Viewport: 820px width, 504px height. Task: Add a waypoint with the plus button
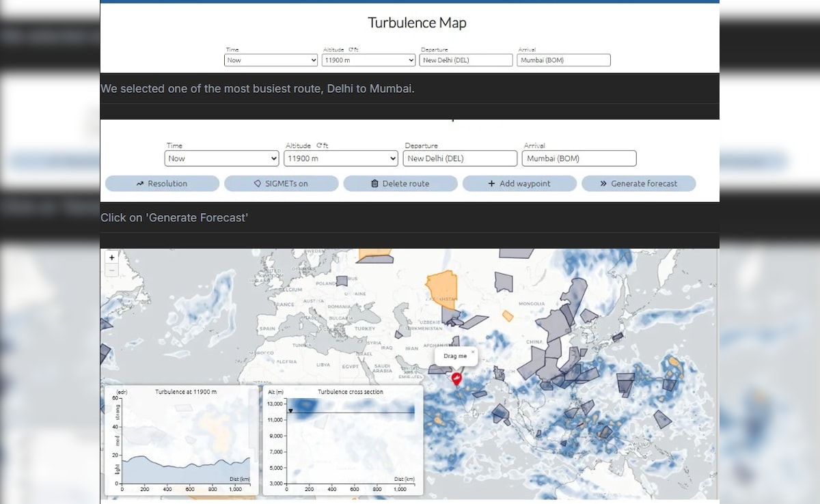[x=519, y=184]
